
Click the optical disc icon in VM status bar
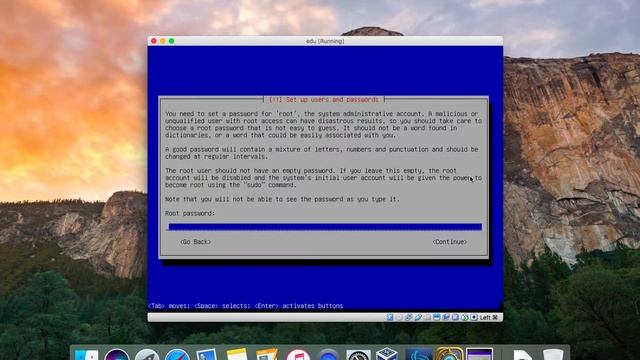399,317
